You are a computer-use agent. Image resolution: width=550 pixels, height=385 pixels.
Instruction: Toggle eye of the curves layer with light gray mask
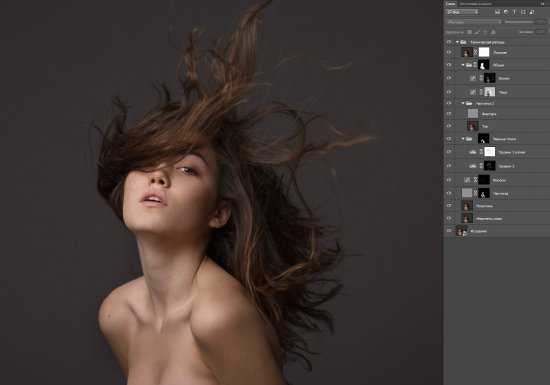449,92
